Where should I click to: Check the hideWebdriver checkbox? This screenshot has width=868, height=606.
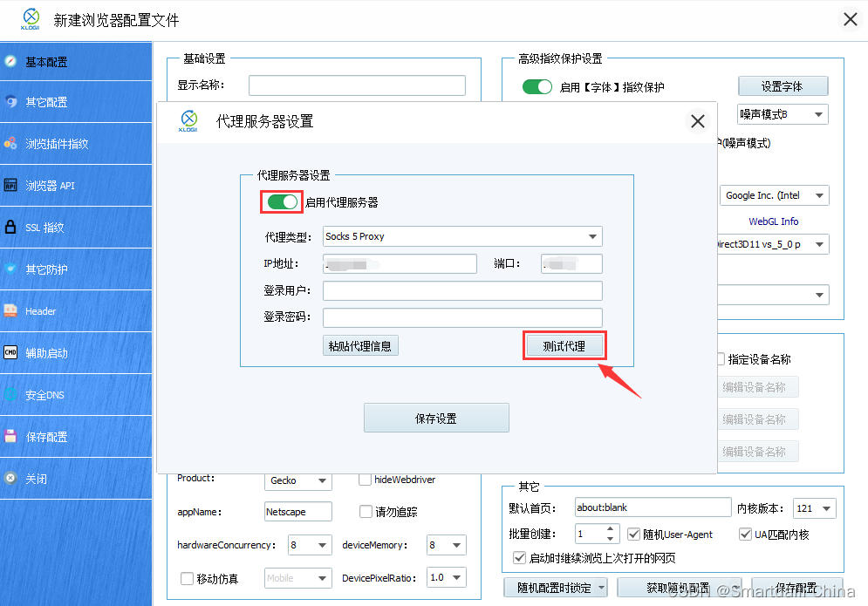[x=365, y=479]
